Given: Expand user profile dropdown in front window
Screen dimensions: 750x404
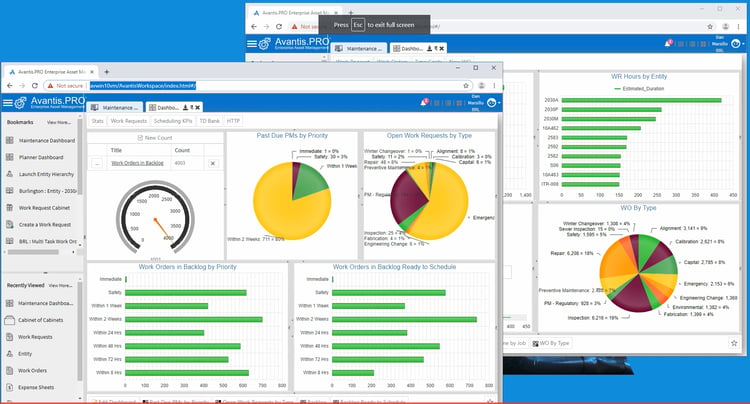Looking at the screenshot, I should [x=493, y=103].
